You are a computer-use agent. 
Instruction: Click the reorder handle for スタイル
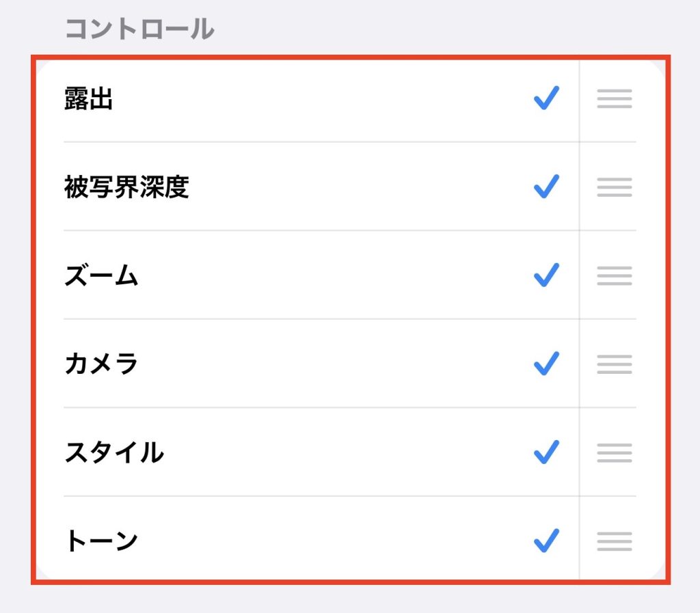(614, 452)
